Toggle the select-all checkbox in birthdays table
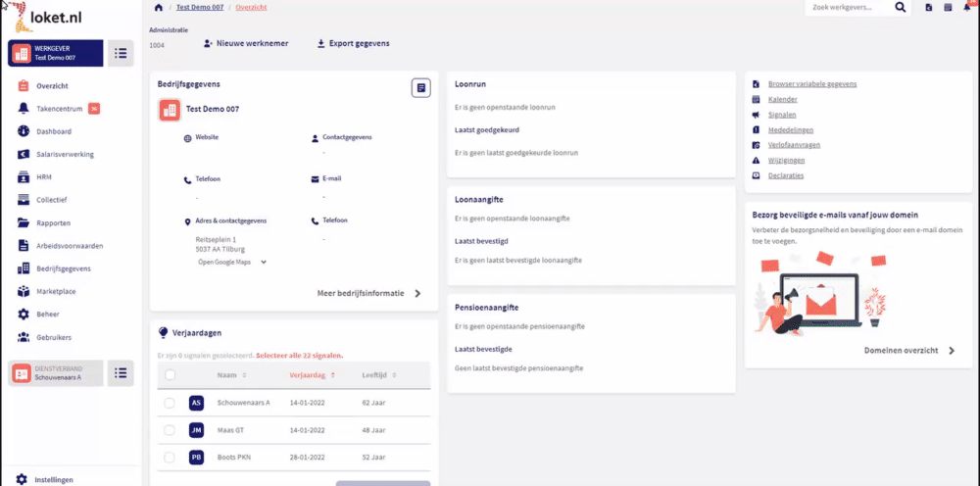The width and height of the screenshot is (980, 486). coord(170,374)
